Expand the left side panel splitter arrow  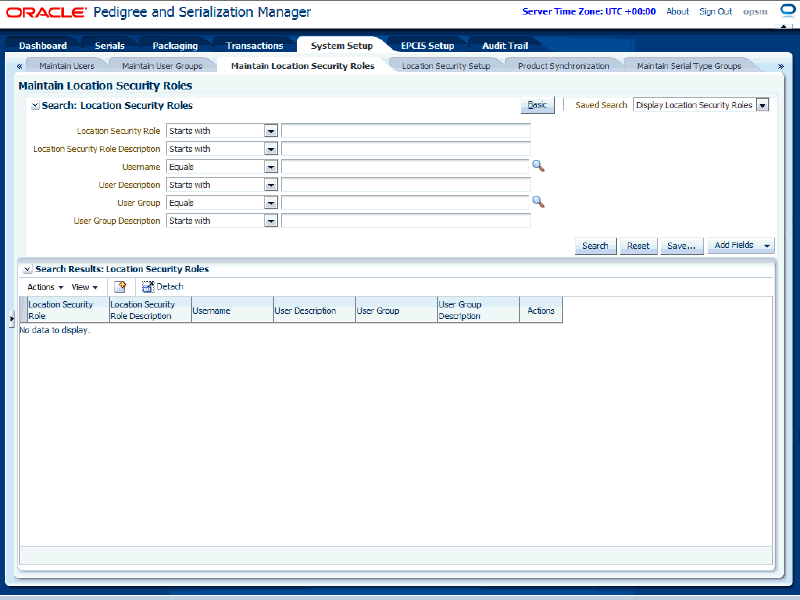(x=12, y=318)
